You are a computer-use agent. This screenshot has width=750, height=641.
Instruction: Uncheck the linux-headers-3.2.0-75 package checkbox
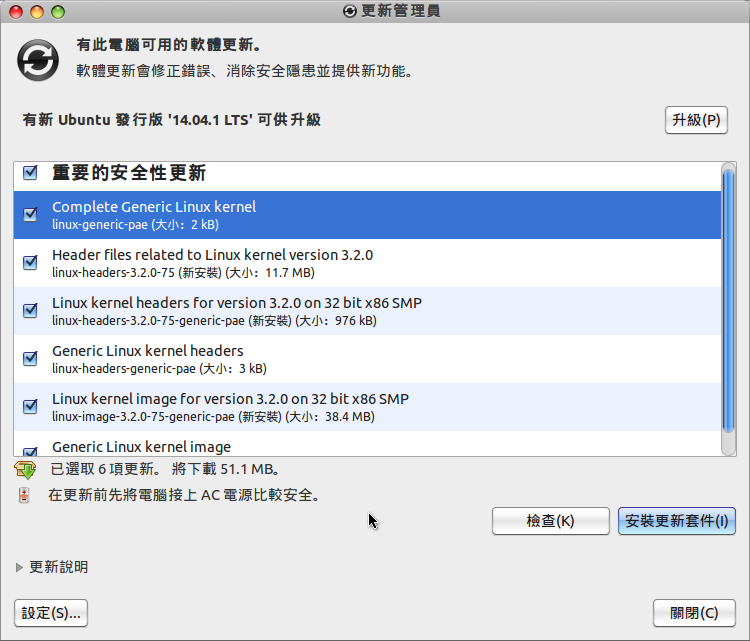[30, 263]
